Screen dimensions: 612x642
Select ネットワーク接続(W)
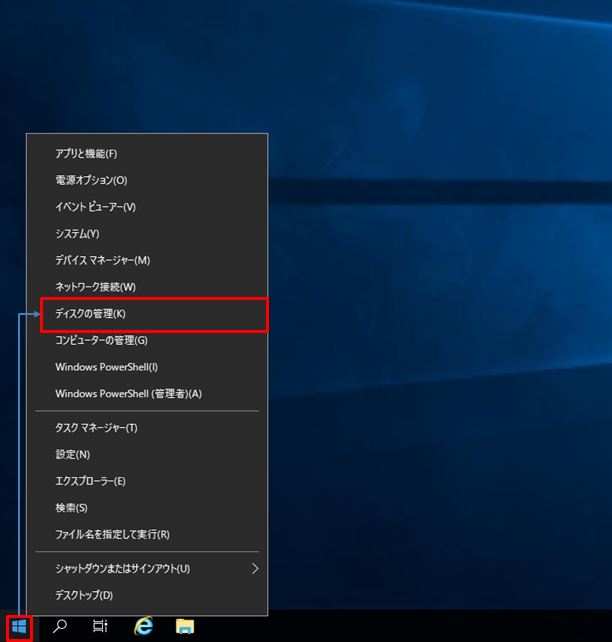[x=147, y=287]
